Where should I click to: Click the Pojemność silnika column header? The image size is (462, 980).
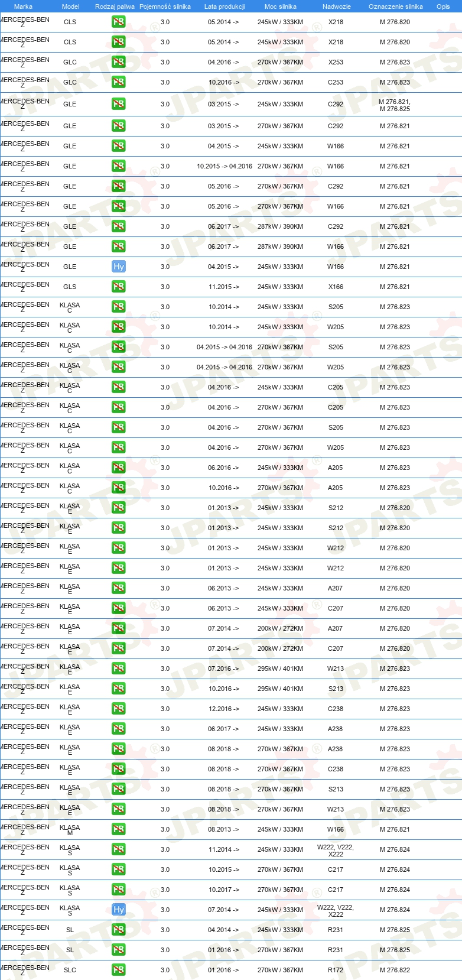click(165, 7)
